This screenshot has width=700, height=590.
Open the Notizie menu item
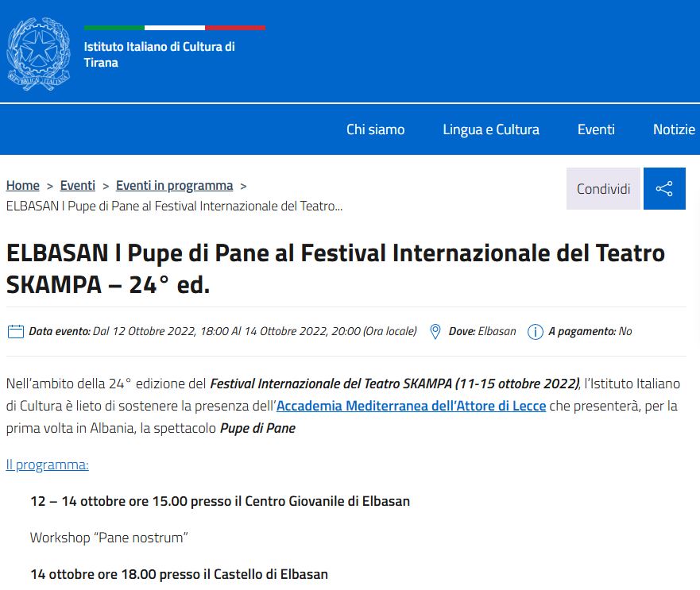tap(673, 129)
